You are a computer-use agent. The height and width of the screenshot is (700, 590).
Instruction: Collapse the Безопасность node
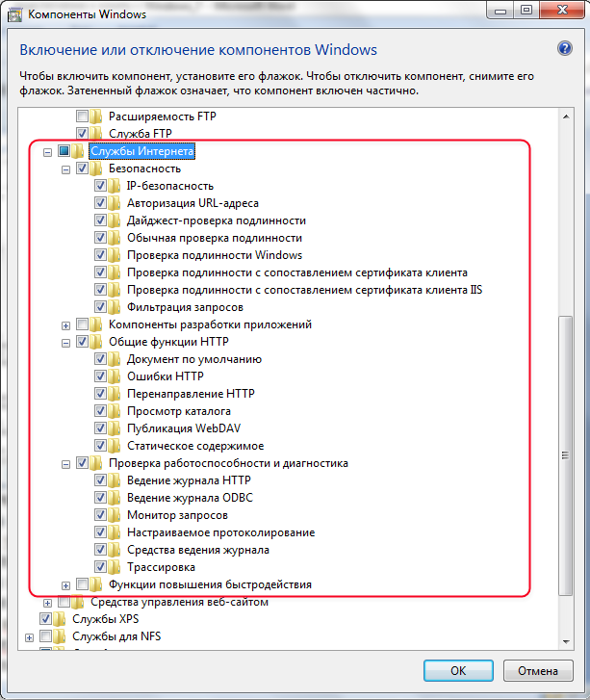click(65, 170)
